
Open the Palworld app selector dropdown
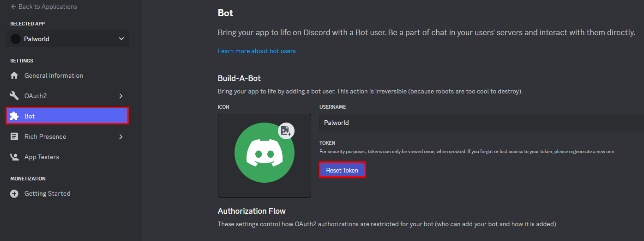121,39
